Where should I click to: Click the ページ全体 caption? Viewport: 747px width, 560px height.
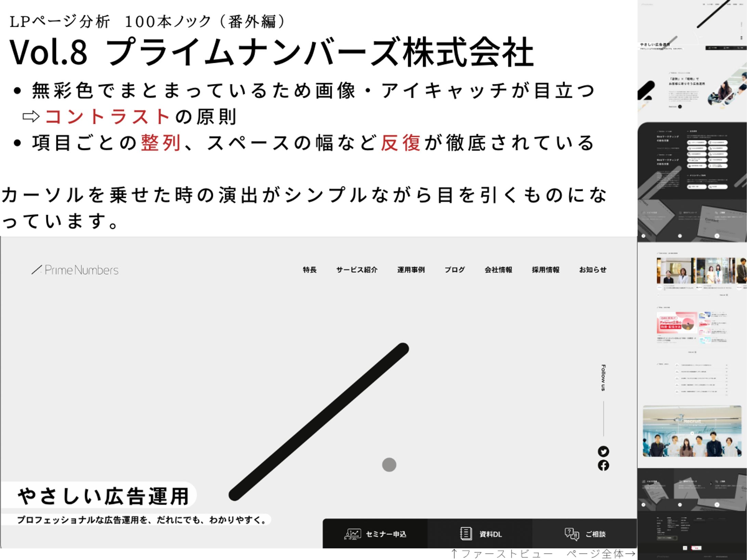coord(601,554)
